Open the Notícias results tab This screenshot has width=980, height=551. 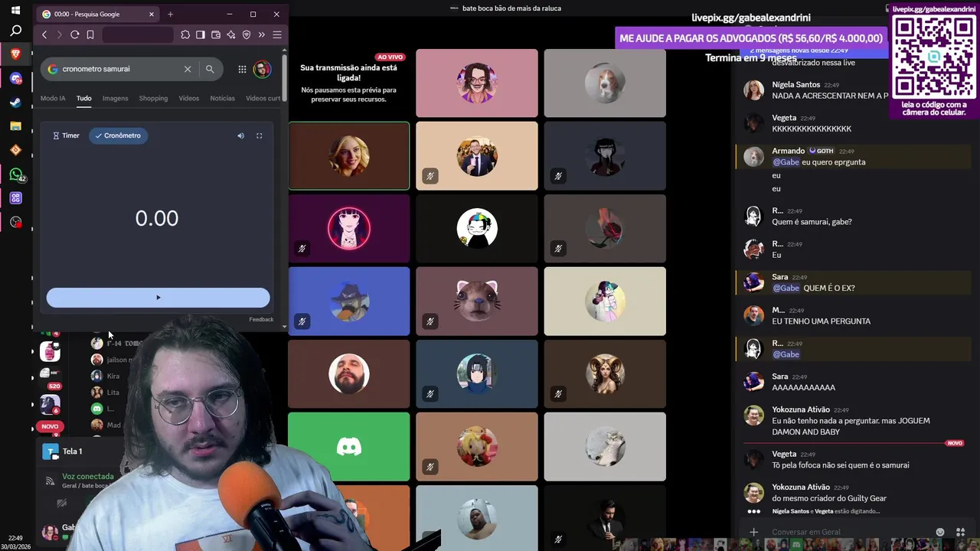(223, 98)
